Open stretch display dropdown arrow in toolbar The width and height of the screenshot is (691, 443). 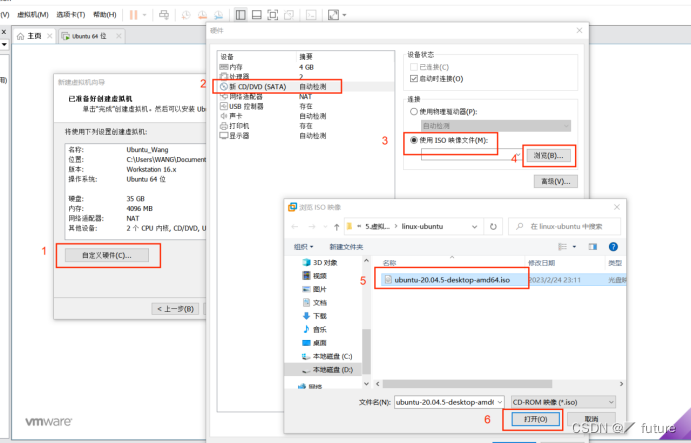pyautogui.click(x=344, y=15)
